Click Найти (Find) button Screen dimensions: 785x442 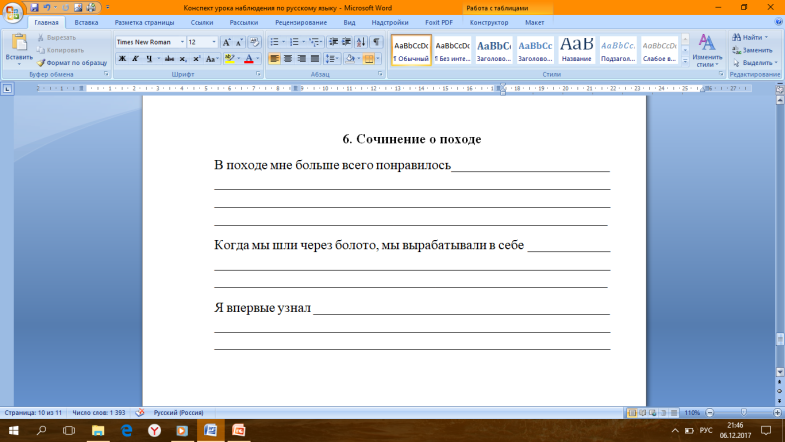click(x=750, y=38)
